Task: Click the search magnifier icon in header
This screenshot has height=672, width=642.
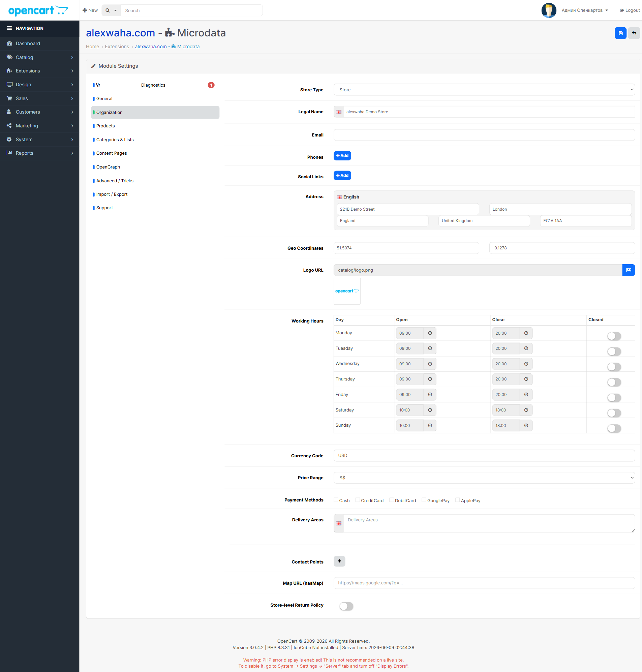Action: click(x=108, y=10)
